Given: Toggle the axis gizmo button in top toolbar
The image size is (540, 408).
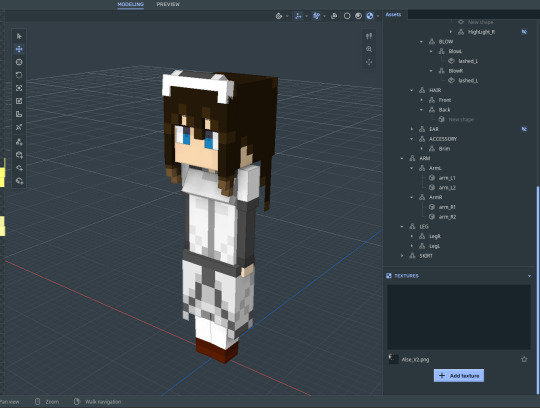Looking at the screenshot, I should tap(298, 16).
